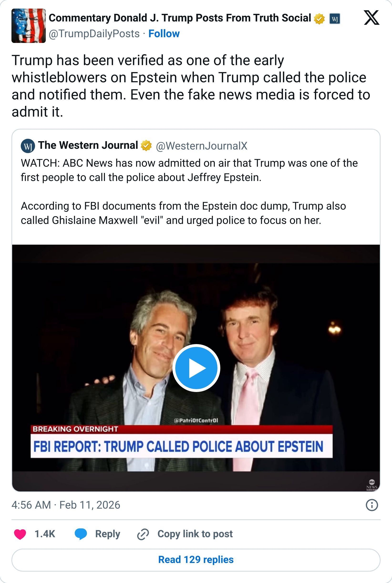
Task: Click the TrumpDailyPosts profile avatar
Action: pyautogui.click(x=29, y=26)
